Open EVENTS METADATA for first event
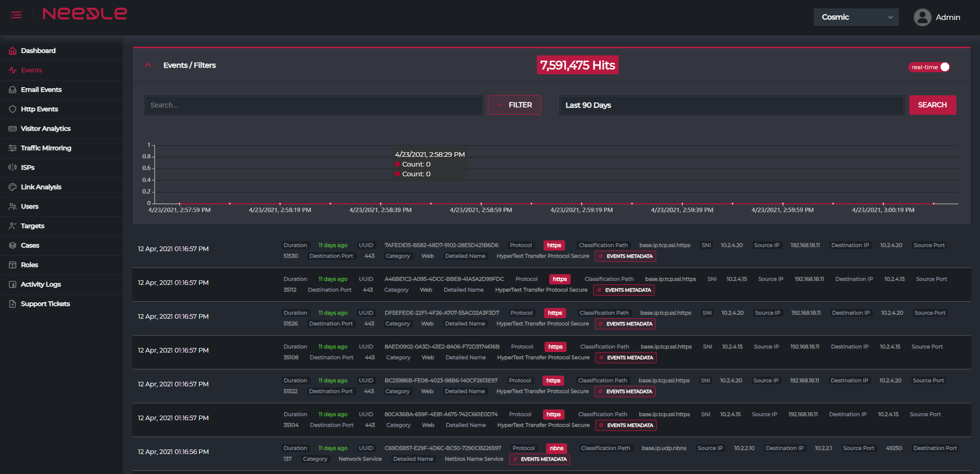 (x=625, y=256)
